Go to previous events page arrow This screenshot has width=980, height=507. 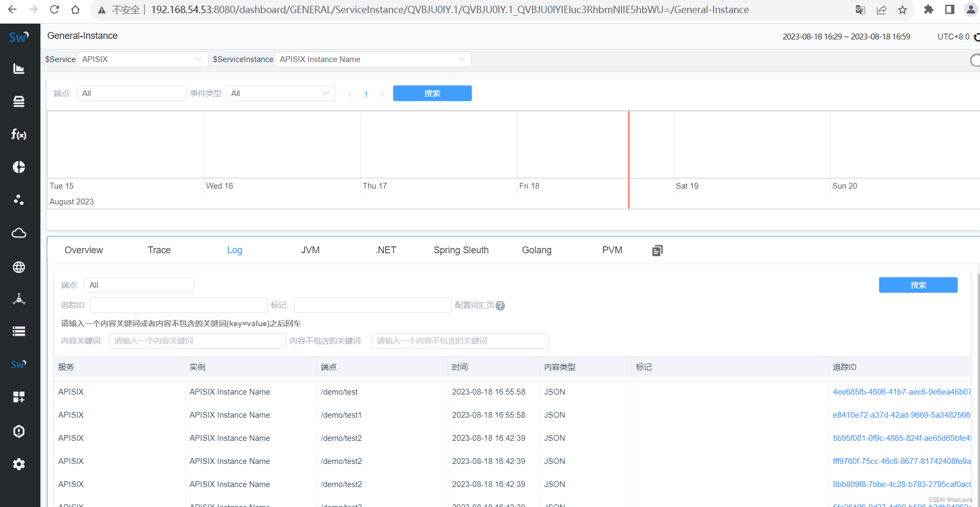point(350,95)
